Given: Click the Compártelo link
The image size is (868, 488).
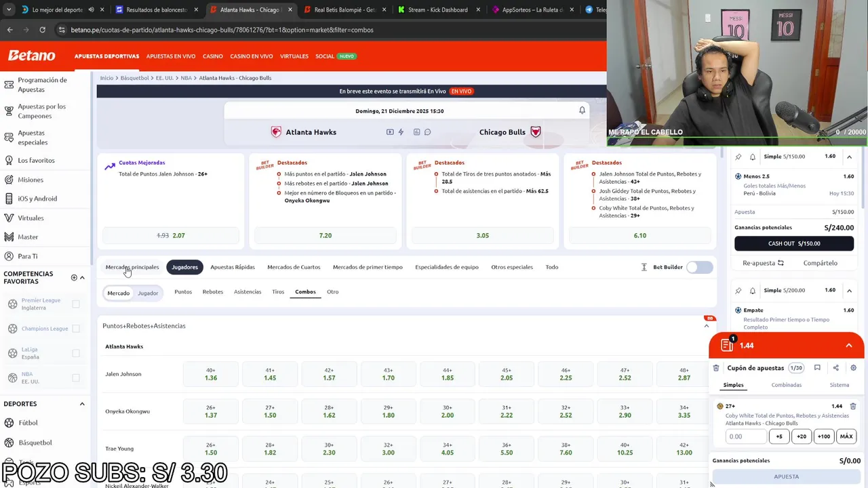Looking at the screenshot, I should [x=820, y=263].
